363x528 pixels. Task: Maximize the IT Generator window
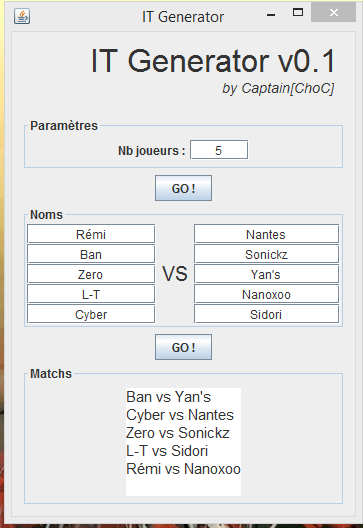coord(298,12)
